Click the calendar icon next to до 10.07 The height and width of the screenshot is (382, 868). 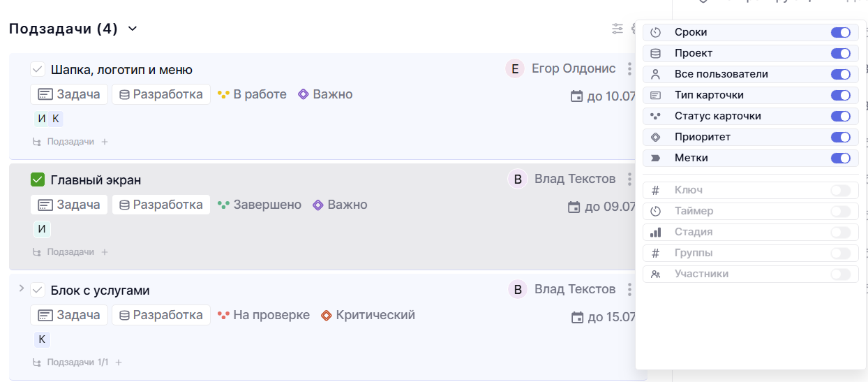pos(577,96)
